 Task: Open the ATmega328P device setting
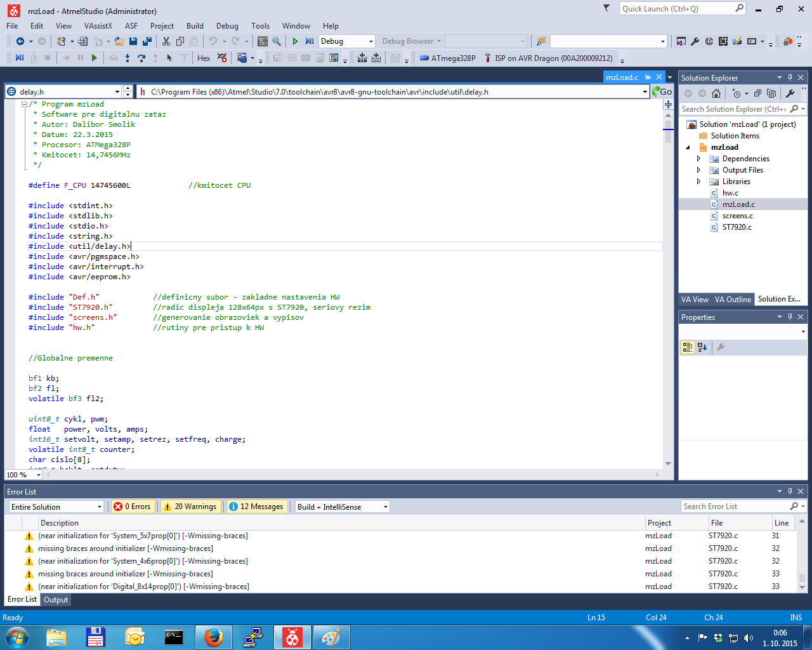448,58
